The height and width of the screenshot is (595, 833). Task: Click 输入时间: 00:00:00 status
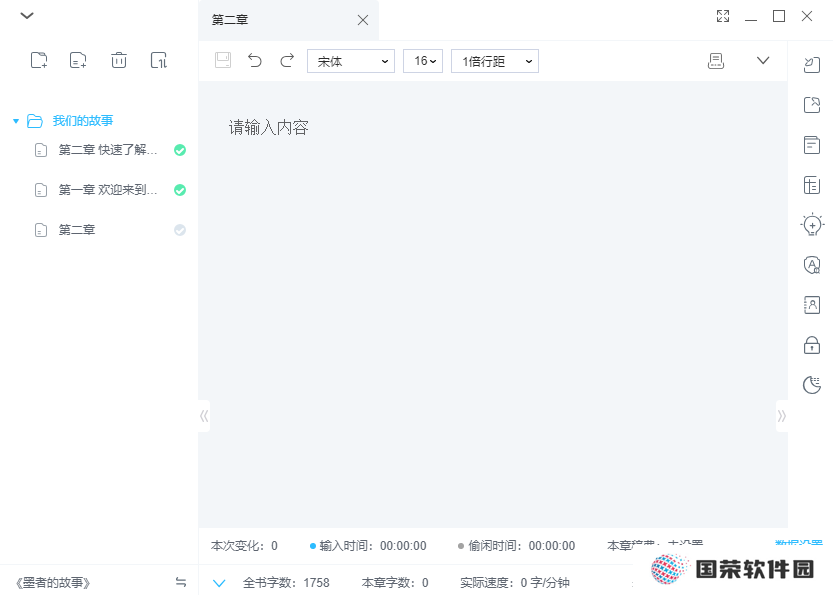click(368, 546)
